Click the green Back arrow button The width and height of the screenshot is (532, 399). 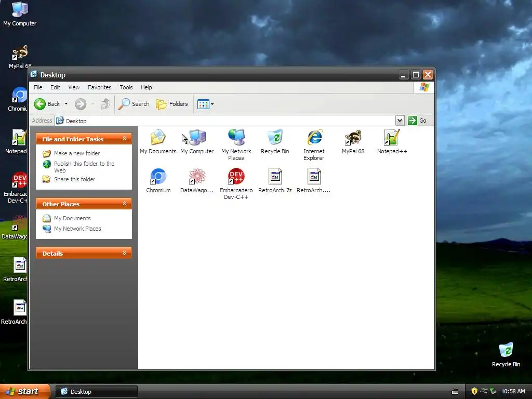point(39,104)
